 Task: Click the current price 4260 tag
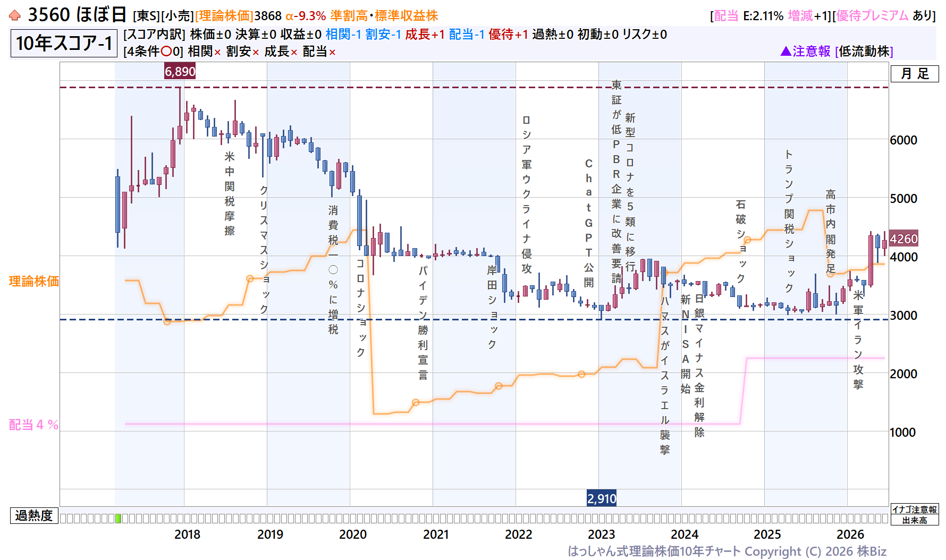coord(903,239)
